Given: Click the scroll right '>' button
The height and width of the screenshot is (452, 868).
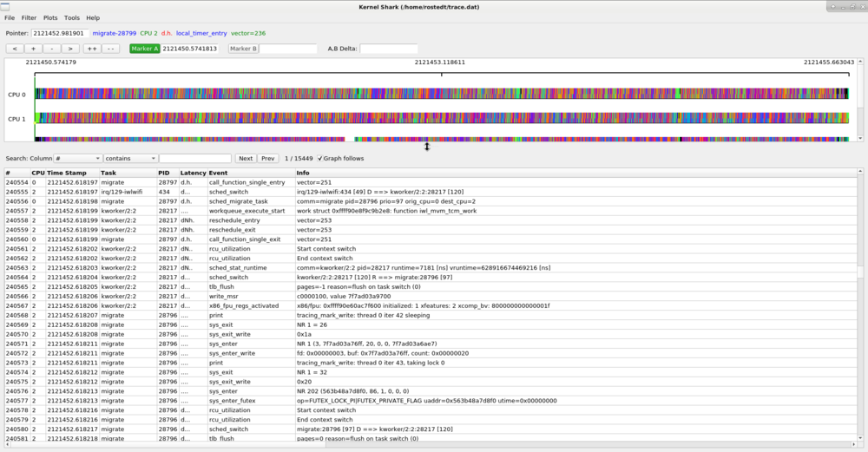Looking at the screenshot, I should tap(69, 49).
